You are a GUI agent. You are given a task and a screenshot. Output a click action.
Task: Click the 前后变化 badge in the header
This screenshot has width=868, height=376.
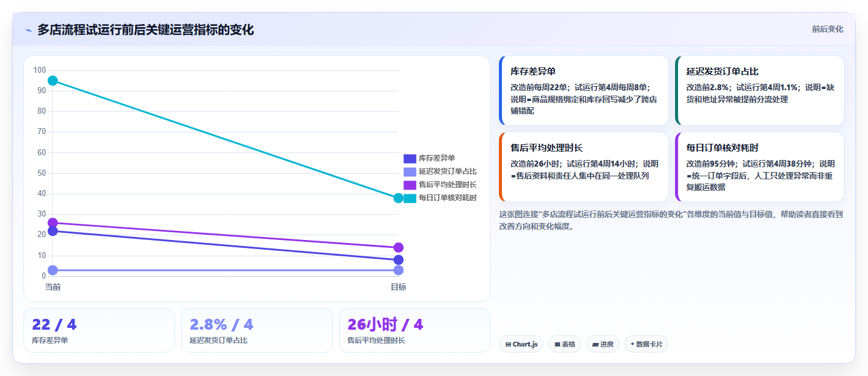tap(827, 29)
